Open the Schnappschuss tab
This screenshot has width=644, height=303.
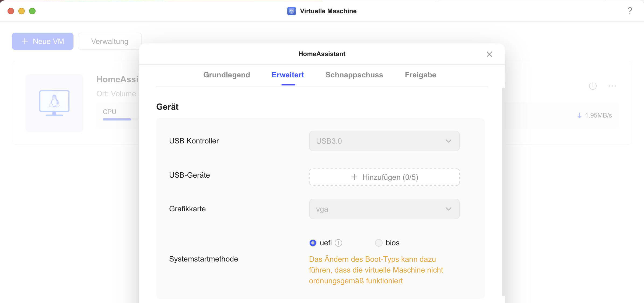click(x=354, y=75)
